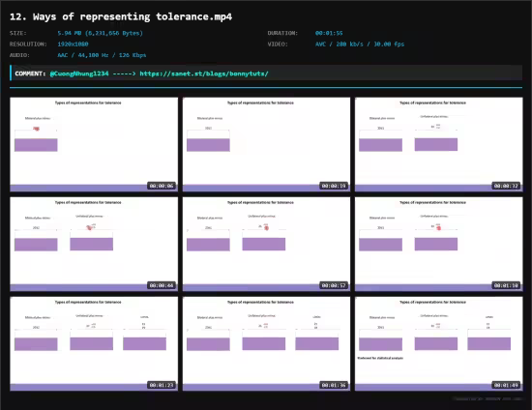
Task: Open thumbnail at timestamp 00:00:44
Action: (x=94, y=245)
